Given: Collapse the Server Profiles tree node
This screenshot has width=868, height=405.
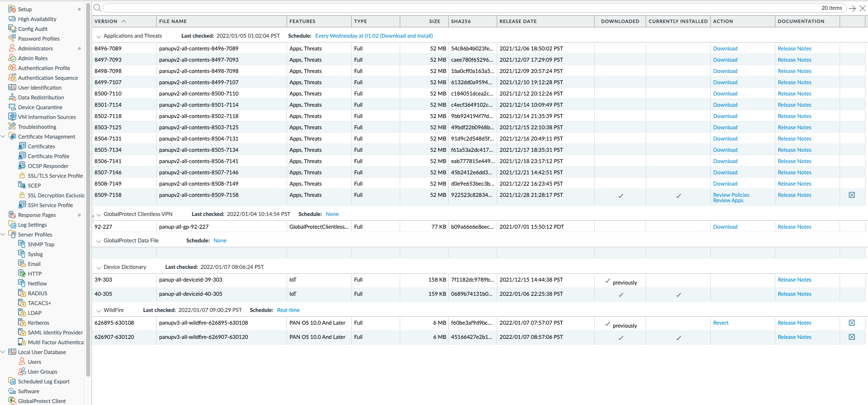Looking at the screenshot, I should [x=3, y=235].
